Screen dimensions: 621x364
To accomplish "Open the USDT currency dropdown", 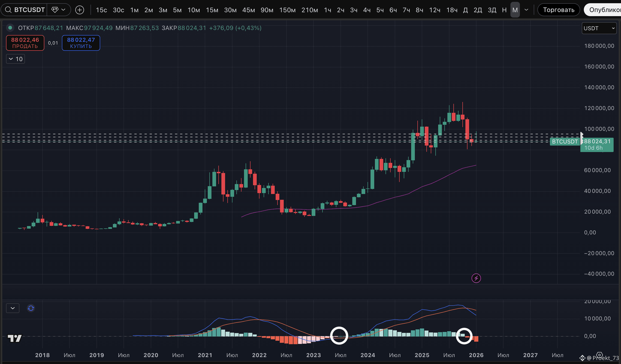I will [x=599, y=28].
